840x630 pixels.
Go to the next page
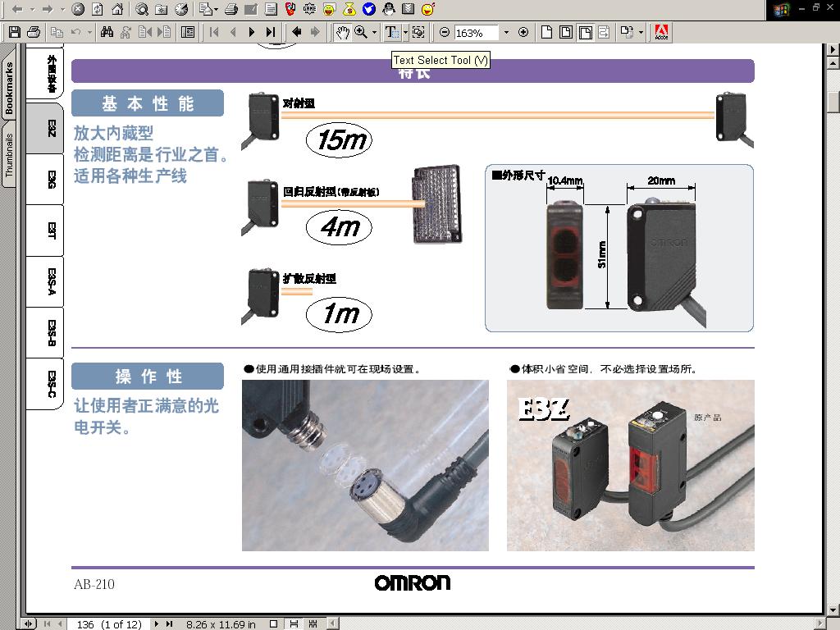tap(251, 32)
